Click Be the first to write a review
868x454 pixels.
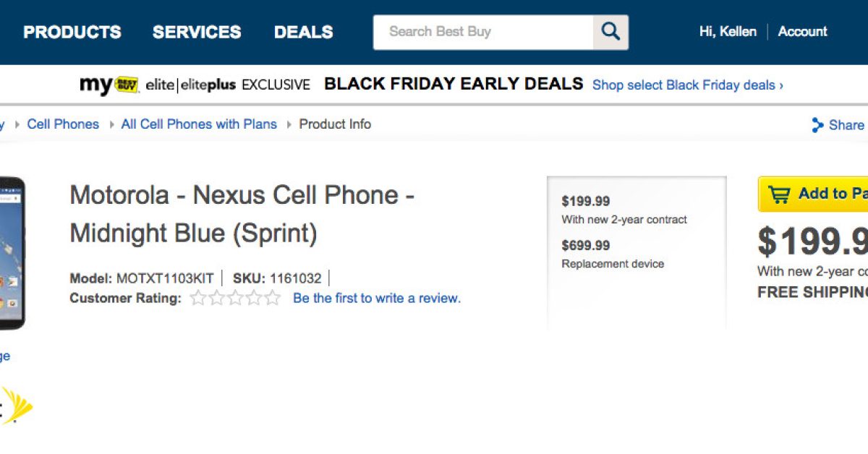tap(376, 298)
